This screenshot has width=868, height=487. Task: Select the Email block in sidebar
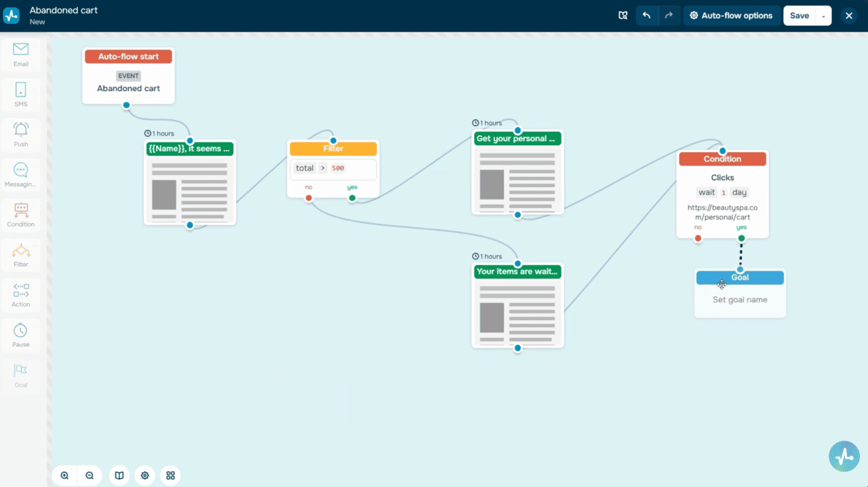[21, 55]
